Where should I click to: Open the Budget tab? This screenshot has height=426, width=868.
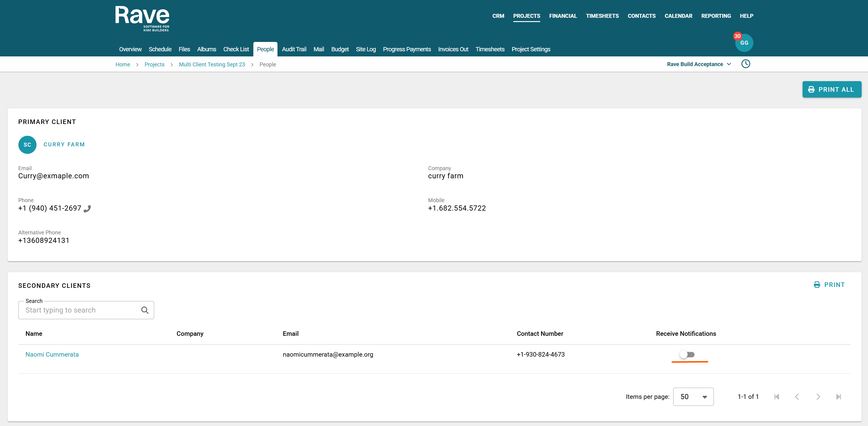[x=340, y=49]
